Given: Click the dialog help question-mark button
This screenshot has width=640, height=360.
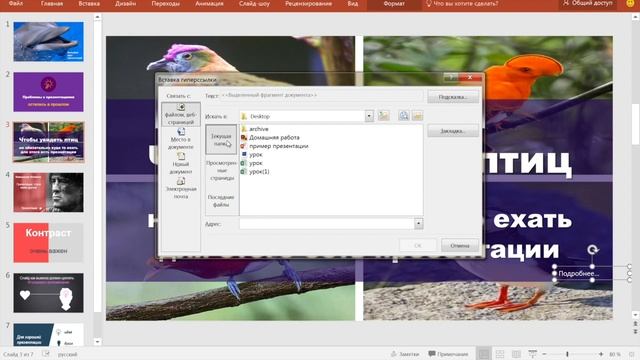Looking at the screenshot, I should 451,77.
